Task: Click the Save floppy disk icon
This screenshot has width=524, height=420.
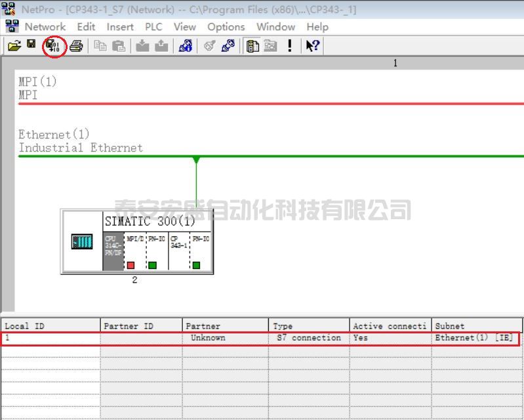Action: 31,45
